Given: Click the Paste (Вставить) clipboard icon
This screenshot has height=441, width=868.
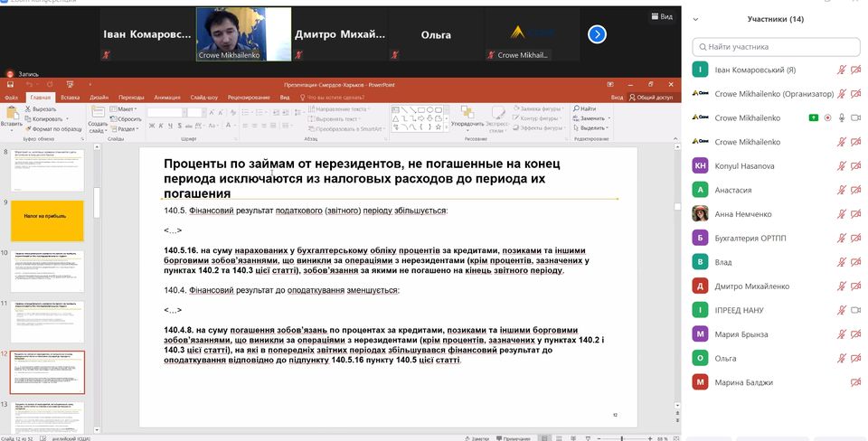Looking at the screenshot, I should coord(11,114).
